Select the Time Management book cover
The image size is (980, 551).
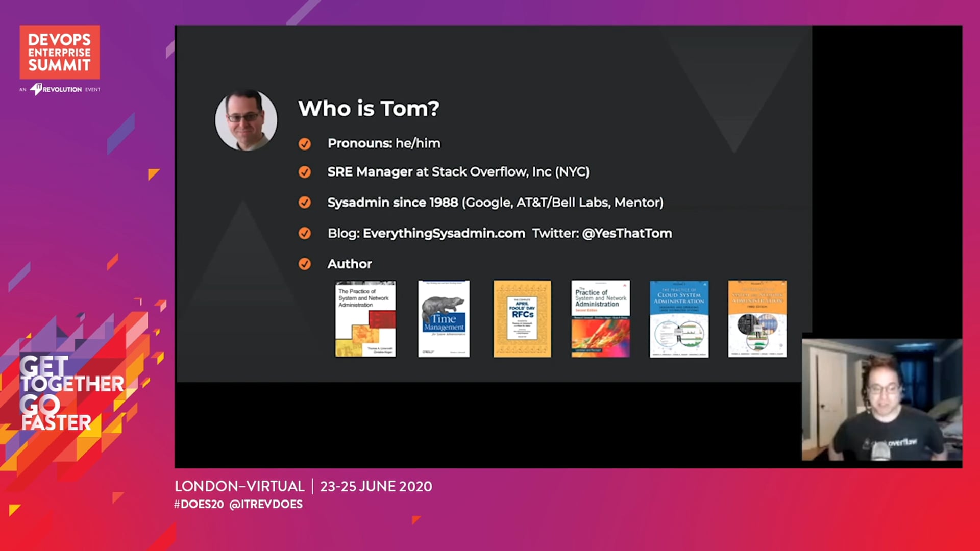tap(444, 319)
